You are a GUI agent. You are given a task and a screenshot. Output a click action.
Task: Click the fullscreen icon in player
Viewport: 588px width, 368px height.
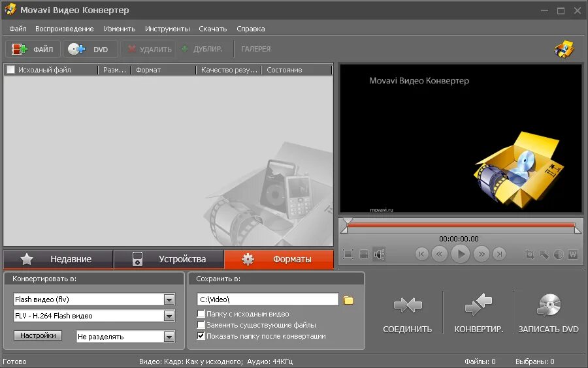(348, 254)
